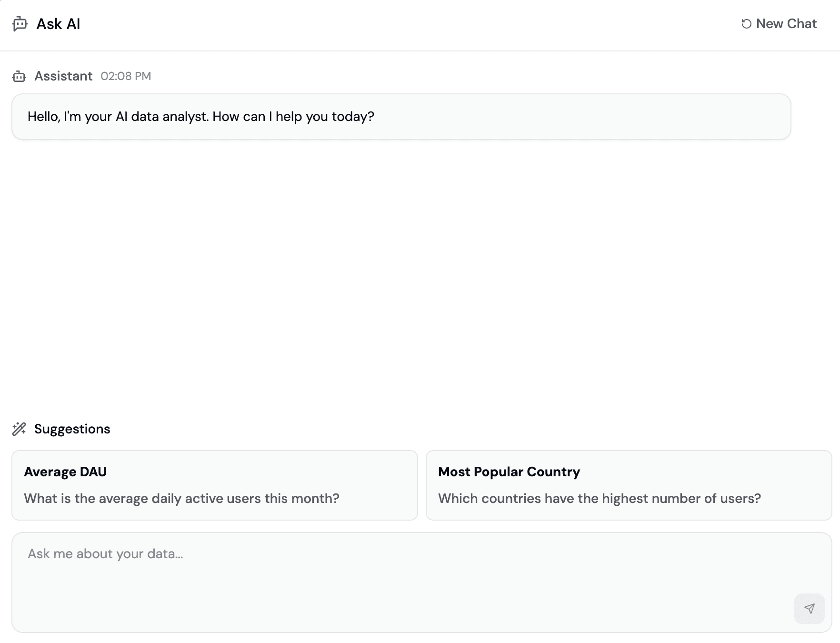Click the Assistant name label
The height and width of the screenshot is (643, 840).
63,76
